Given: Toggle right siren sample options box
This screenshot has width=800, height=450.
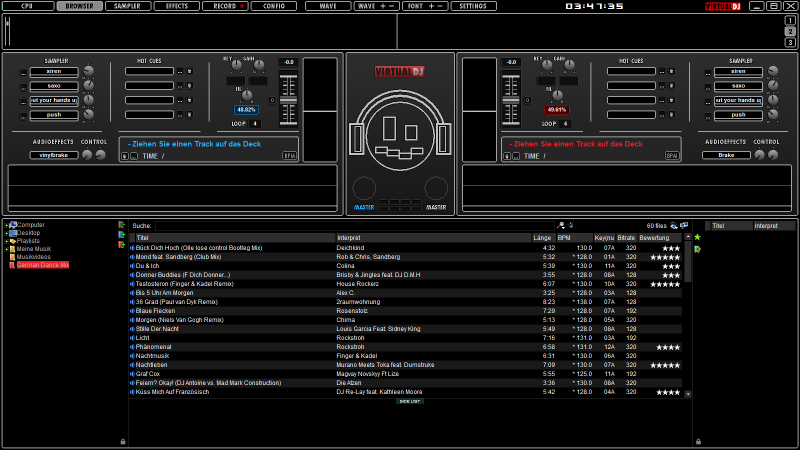Looking at the screenshot, I should point(708,73).
